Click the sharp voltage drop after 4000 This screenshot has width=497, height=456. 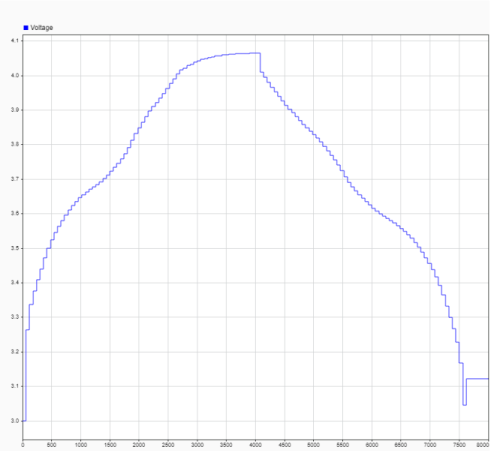(260, 62)
